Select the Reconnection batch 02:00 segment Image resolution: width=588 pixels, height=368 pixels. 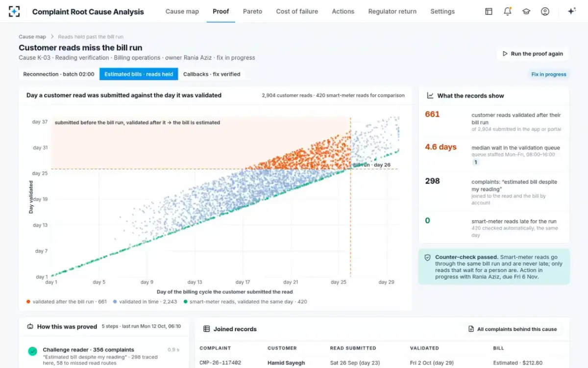59,74
